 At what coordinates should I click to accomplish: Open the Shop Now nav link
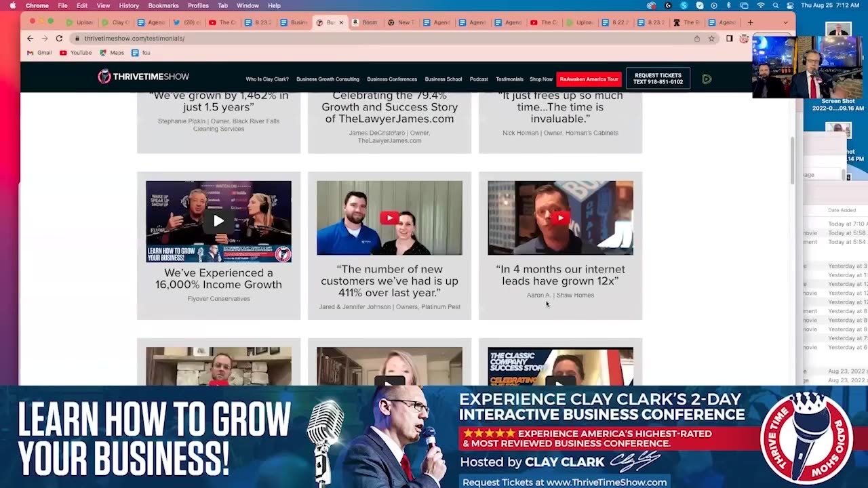[541, 79]
